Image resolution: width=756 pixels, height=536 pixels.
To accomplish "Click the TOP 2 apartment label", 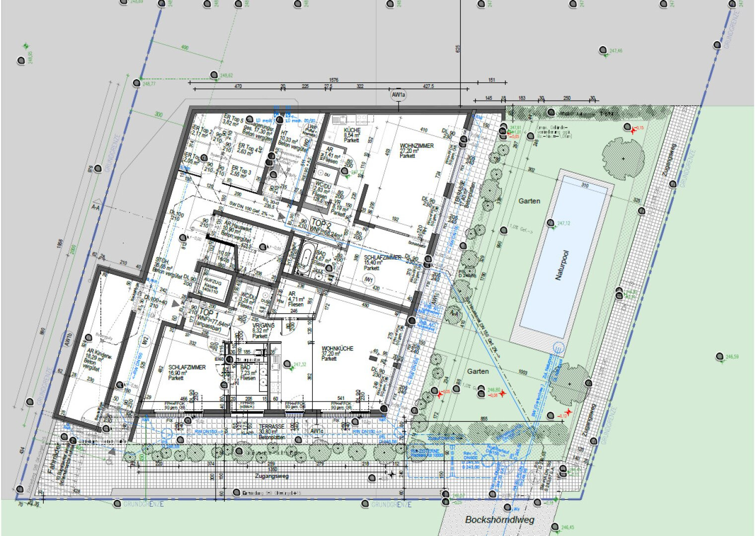I will pyautogui.click(x=321, y=224).
